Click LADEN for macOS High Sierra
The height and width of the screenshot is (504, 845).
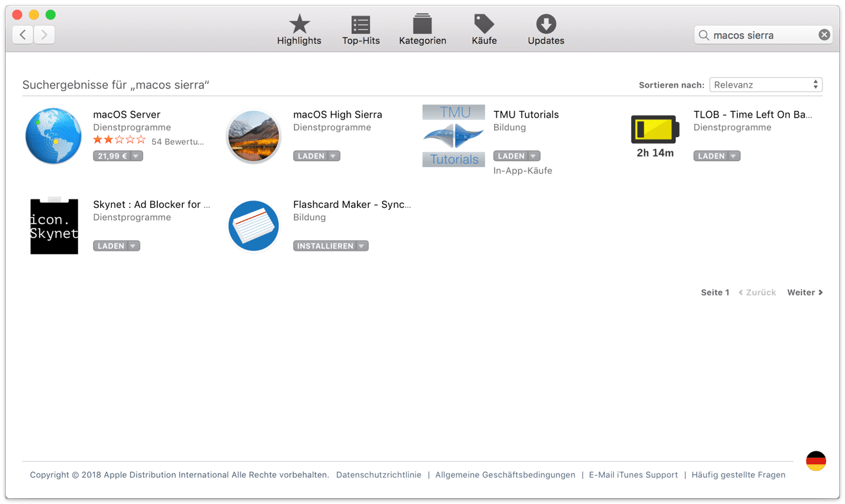click(310, 156)
